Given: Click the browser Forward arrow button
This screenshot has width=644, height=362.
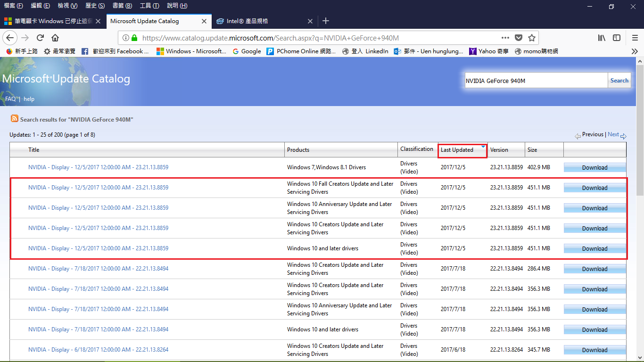Looking at the screenshot, I should pos(25,38).
